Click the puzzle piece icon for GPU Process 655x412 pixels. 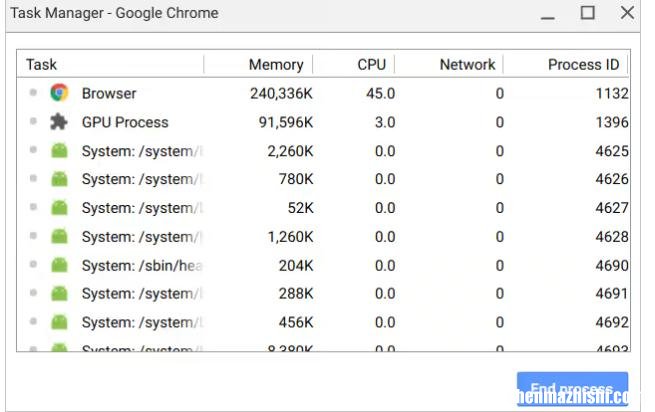[x=58, y=122]
